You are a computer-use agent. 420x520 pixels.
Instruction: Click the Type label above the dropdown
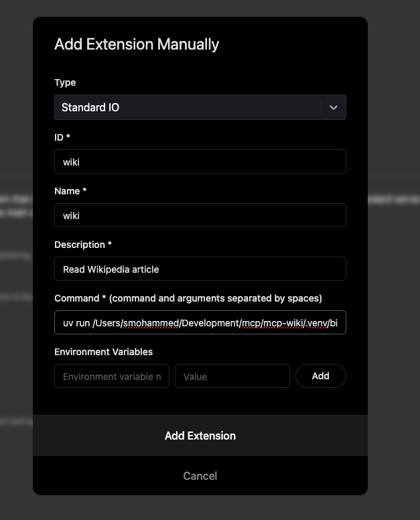(65, 82)
